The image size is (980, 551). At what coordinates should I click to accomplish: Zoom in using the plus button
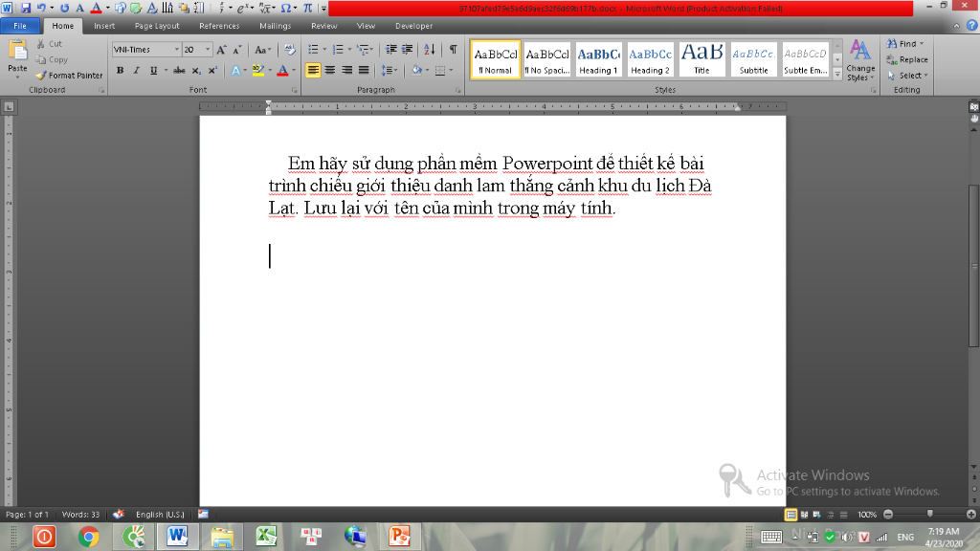click(970, 514)
